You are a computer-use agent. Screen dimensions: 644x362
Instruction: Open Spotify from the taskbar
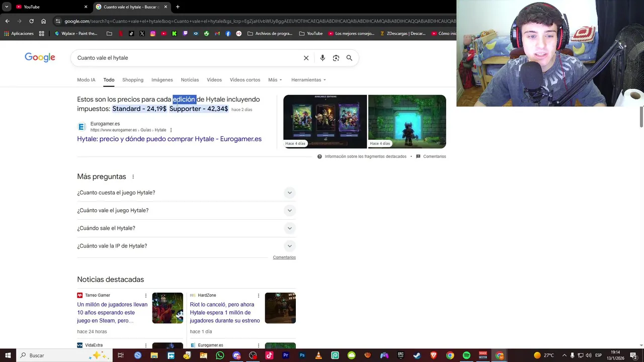click(466, 355)
